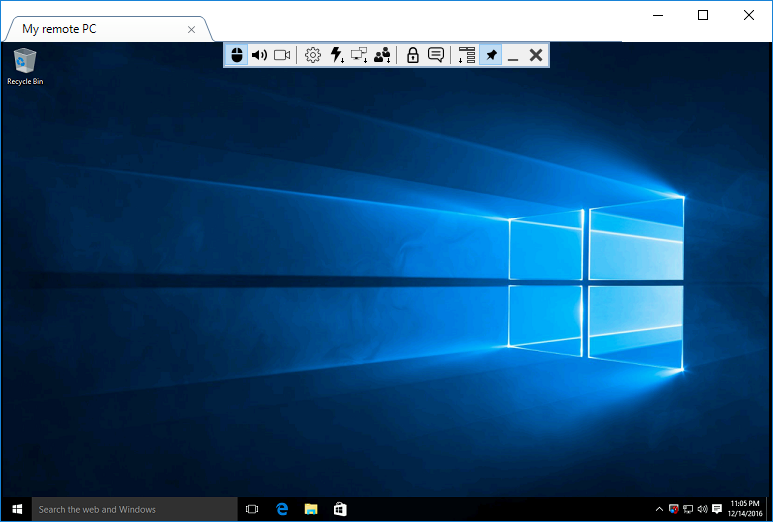The image size is (773, 522).
Task: Toggle the mouse control icon in toolbar
Action: click(236, 55)
